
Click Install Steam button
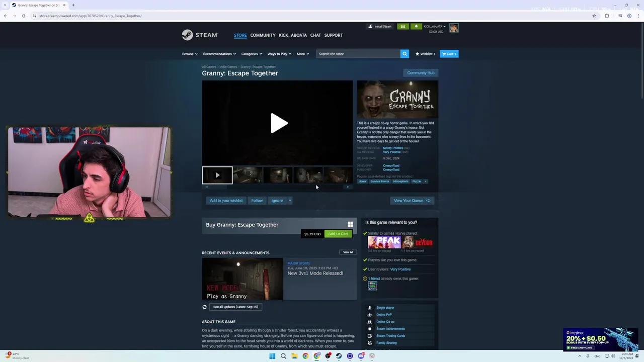pos(380,26)
